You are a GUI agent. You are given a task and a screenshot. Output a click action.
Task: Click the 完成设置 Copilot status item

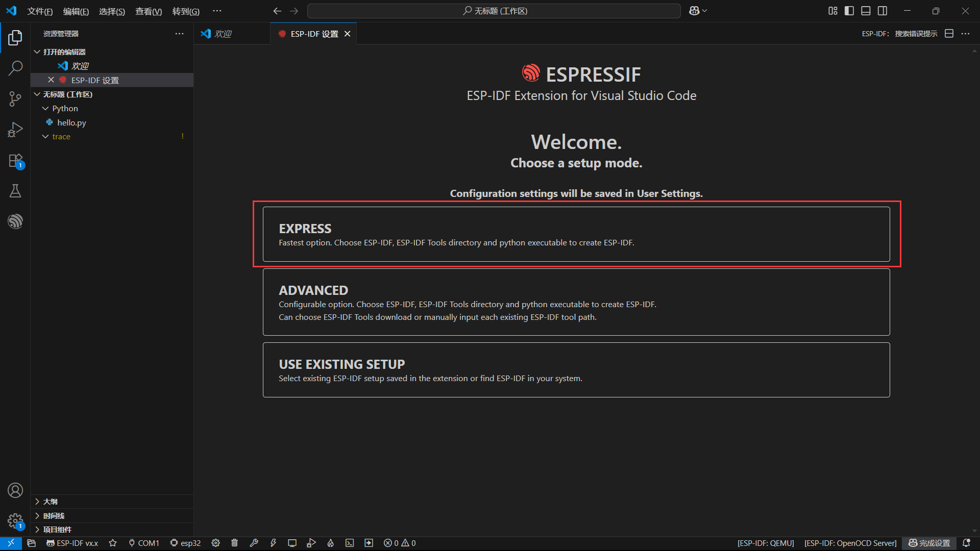929,543
